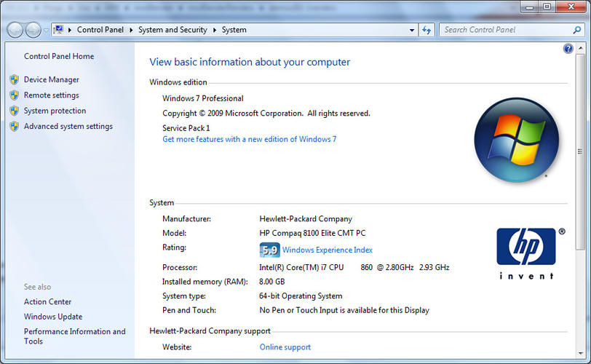Expand the arrow after System and Security
The width and height of the screenshot is (591, 364).
pos(215,30)
